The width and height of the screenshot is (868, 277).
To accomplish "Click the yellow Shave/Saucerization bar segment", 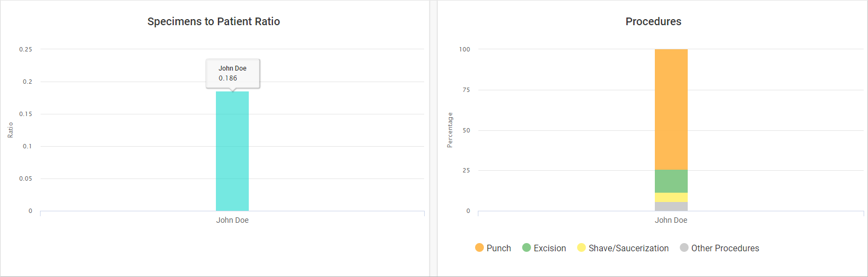I will [x=671, y=197].
